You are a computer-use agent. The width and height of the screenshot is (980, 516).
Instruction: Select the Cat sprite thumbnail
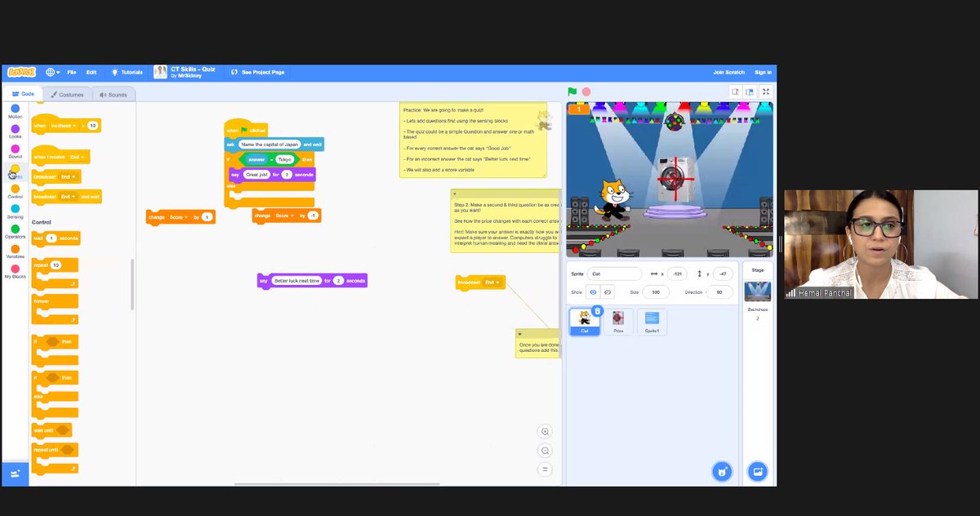[x=585, y=322]
